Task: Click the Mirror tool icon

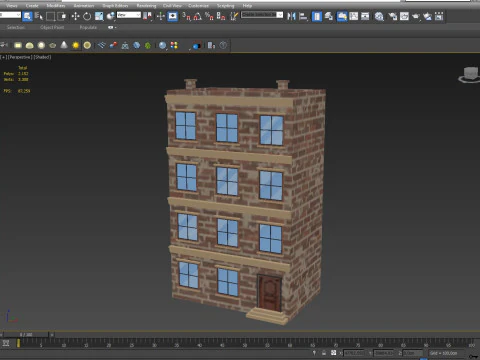Action: tap(291, 16)
